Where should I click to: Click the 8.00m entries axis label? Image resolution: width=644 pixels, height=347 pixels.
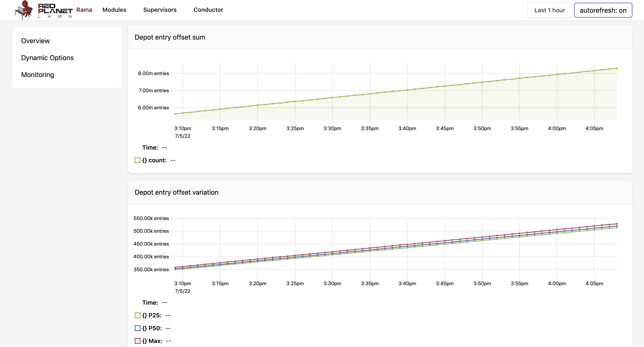point(153,73)
